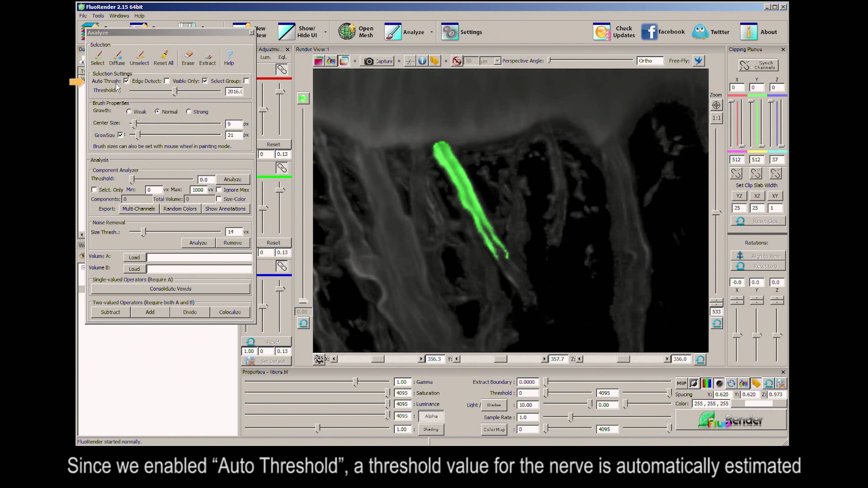Activate the Erase tool

pos(188,58)
